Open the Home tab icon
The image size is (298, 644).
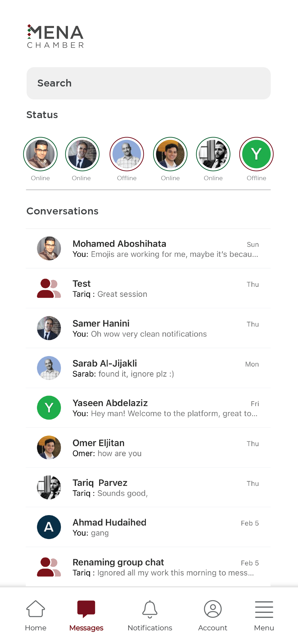[36, 609]
